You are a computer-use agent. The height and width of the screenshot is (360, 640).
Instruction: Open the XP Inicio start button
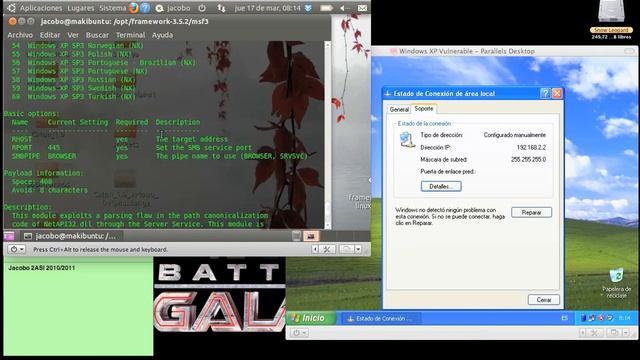pos(310,318)
